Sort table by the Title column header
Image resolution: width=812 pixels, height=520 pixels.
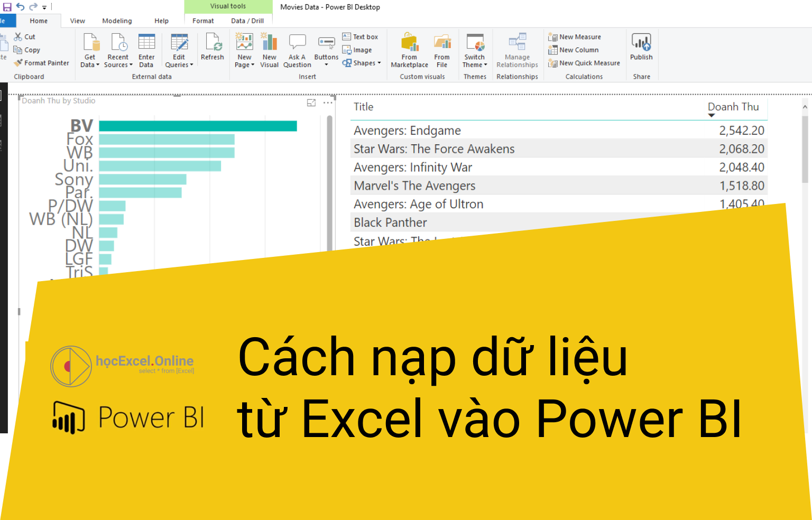[x=364, y=107]
